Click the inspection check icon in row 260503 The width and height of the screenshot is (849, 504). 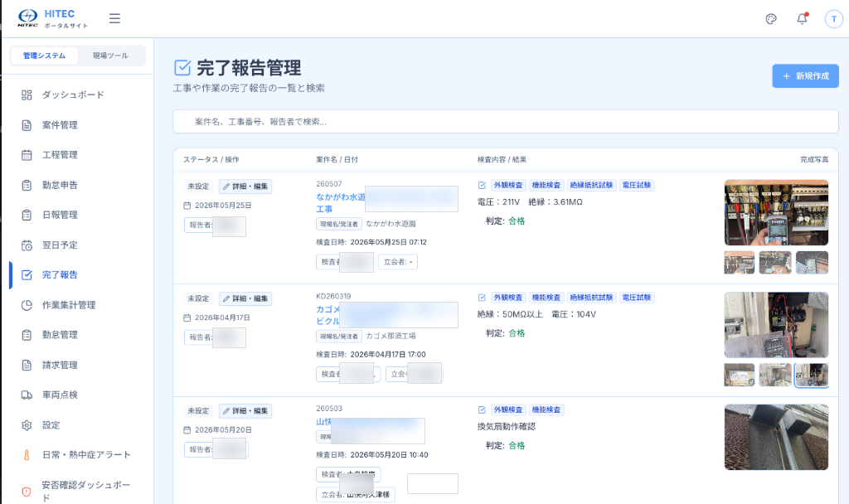pyautogui.click(x=482, y=409)
